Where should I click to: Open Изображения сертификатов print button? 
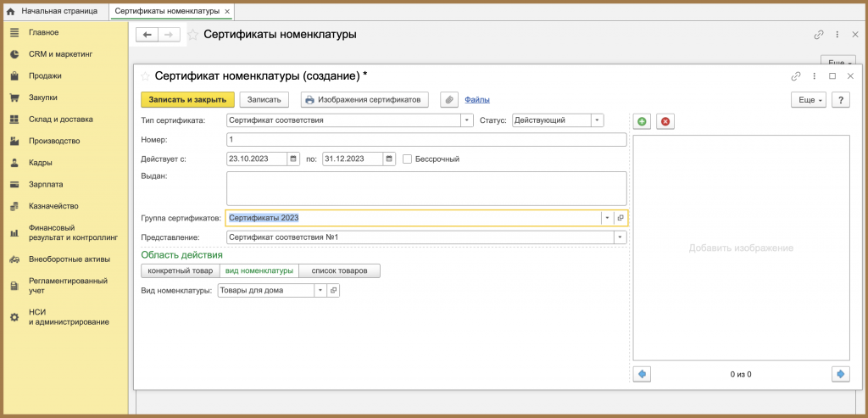coord(364,100)
